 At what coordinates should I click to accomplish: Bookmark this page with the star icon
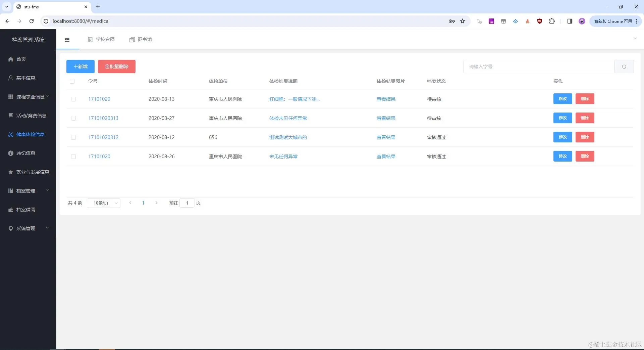pyautogui.click(x=463, y=21)
